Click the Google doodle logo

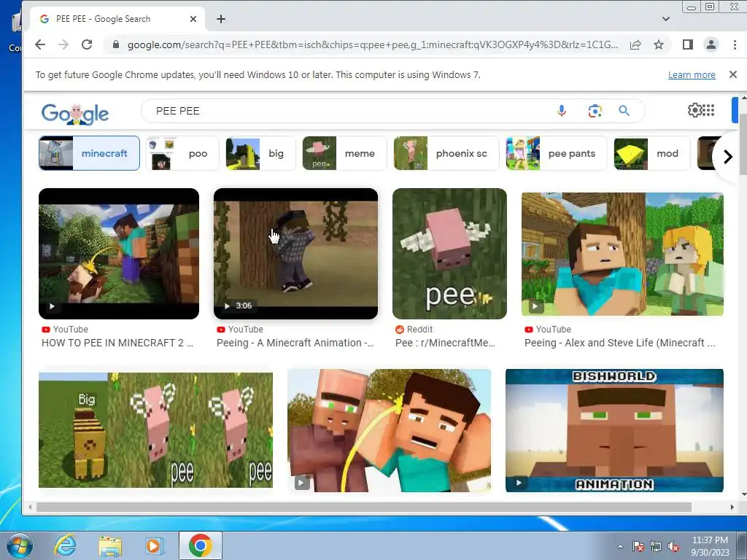75,113
